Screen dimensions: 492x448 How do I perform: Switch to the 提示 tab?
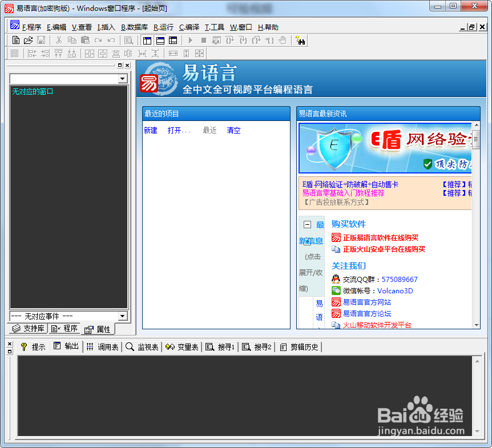tap(33, 347)
